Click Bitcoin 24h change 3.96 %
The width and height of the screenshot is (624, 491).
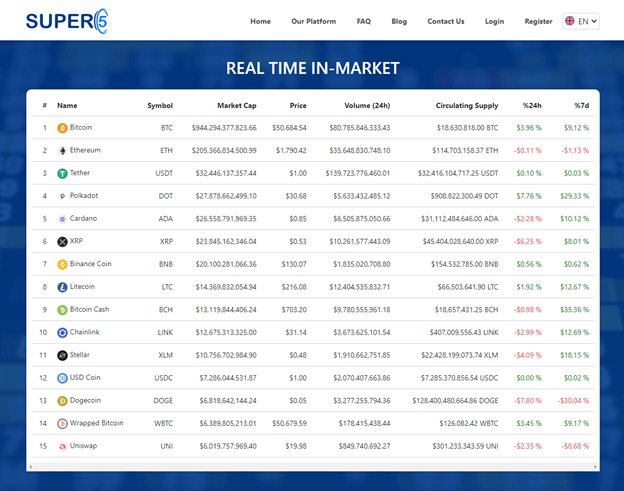point(529,128)
